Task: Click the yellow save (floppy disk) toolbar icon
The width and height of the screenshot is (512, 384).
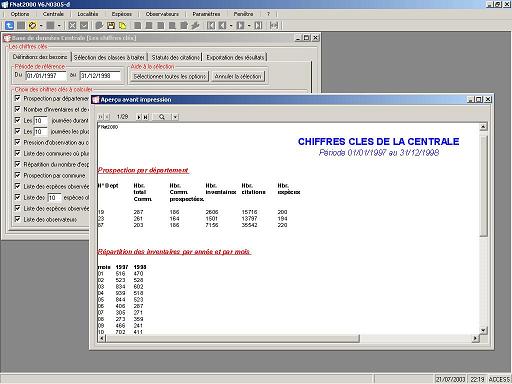Action: pyautogui.click(x=111, y=25)
